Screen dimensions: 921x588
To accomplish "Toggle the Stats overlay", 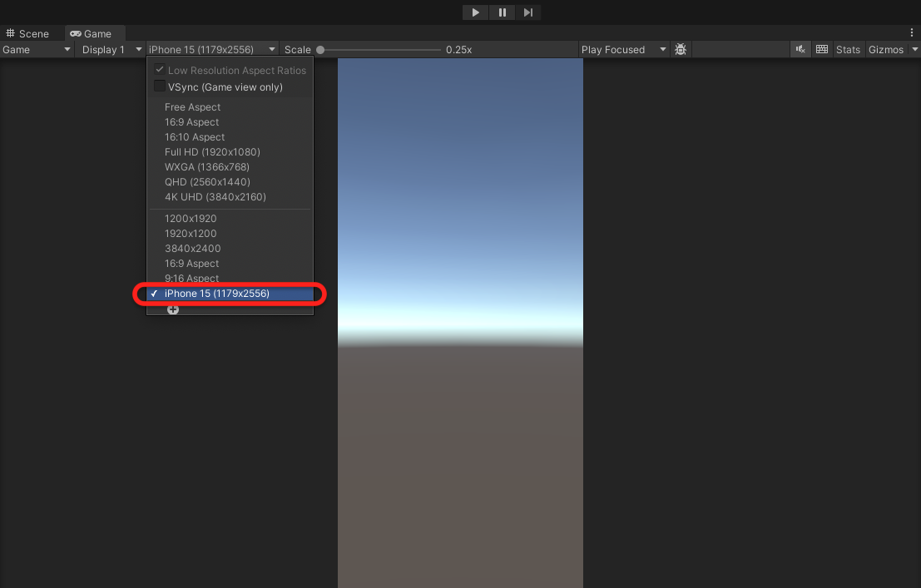I will click(x=848, y=50).
